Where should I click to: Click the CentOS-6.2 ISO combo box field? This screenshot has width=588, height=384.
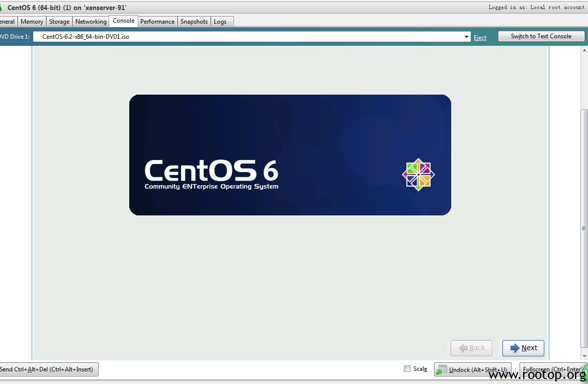tap(251, 37)
